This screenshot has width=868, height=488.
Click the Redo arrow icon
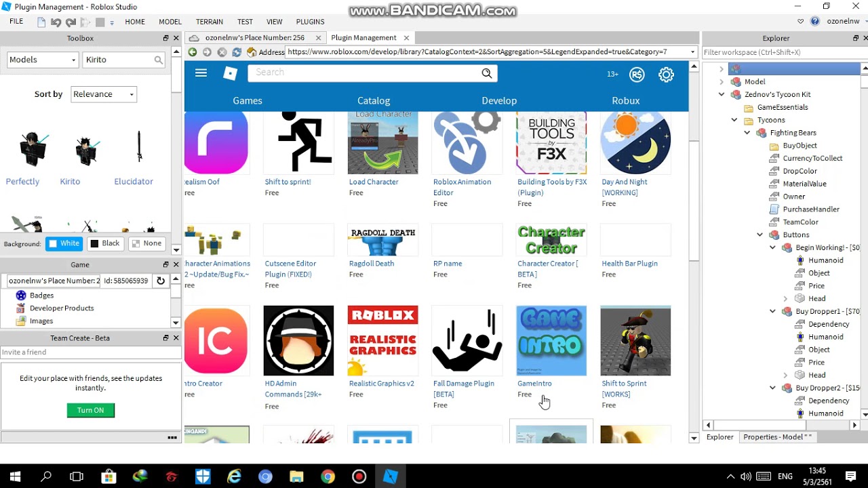71,22
